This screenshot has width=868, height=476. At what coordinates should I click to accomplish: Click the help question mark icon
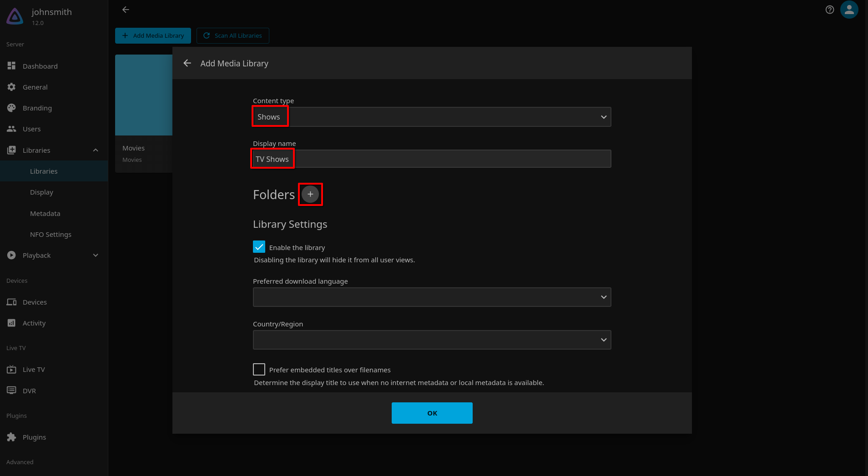pos(830,10)
